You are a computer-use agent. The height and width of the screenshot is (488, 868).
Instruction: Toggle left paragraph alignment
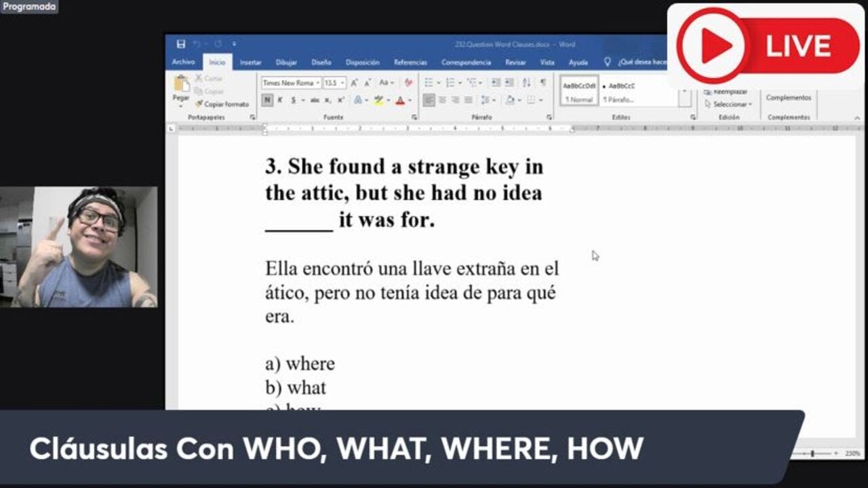pyautogui.click(x=429, y=100)
